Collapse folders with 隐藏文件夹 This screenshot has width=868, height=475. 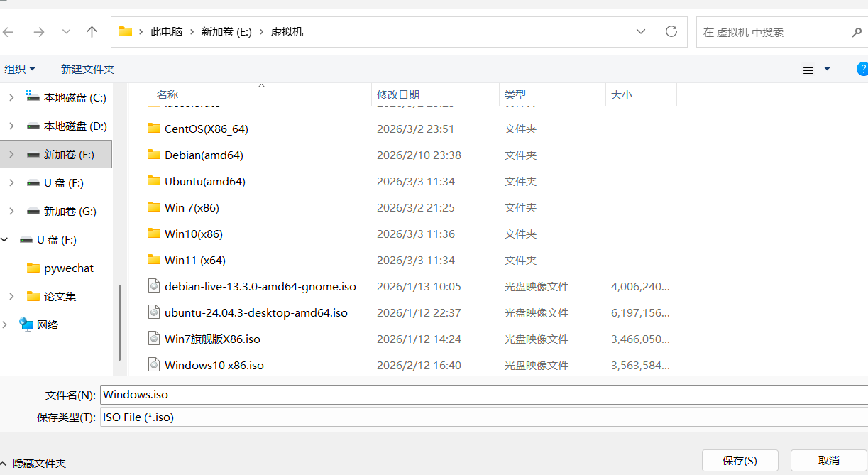33,463
